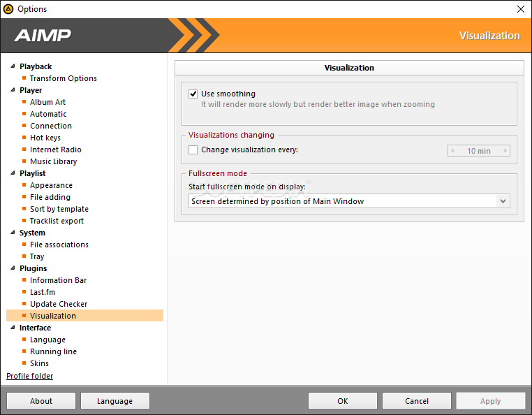Select Appearance under Playlist
The width and height of the screenshot is (532, 415).
[51, 185]
